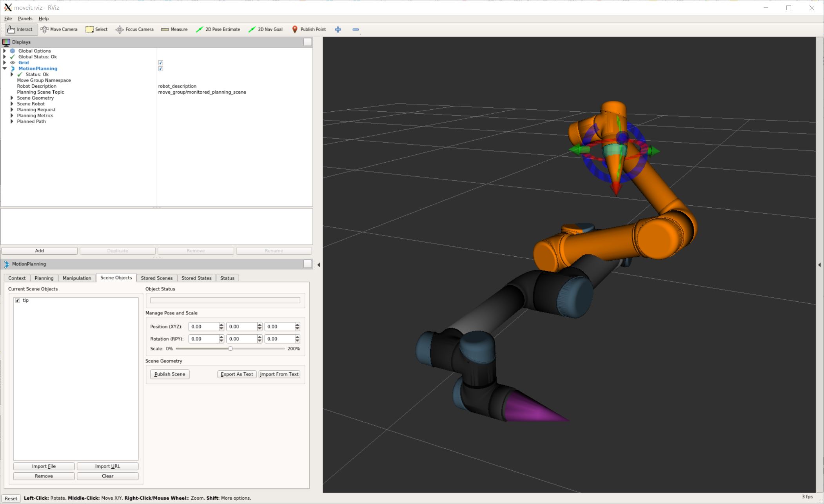824x504 pixels.
Task: Drag the Scale slider for scene object
Action: pyautogui.click(x=230, y=348)
